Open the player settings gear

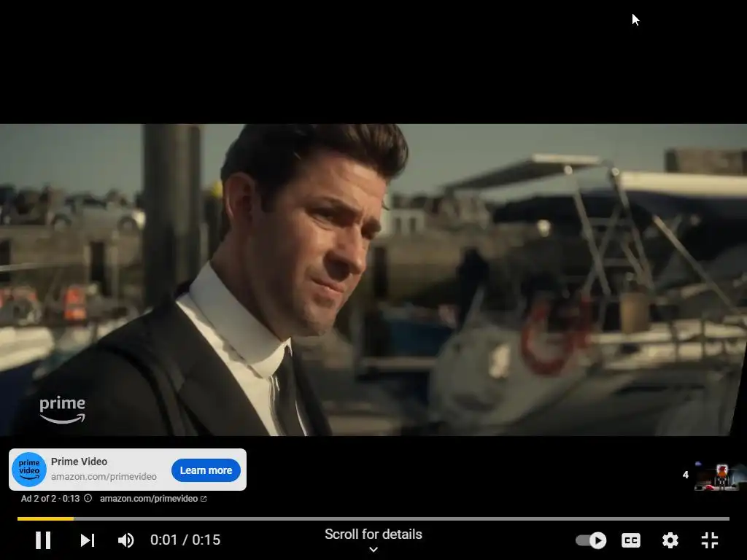(670, 540)
